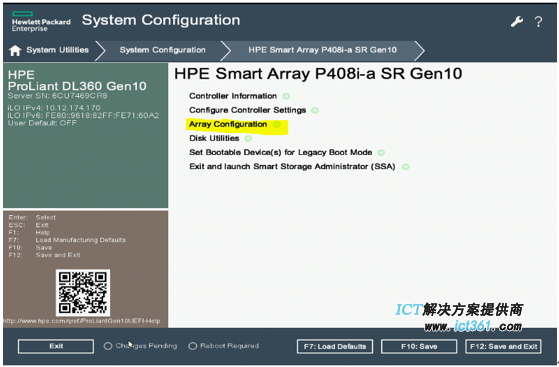Screen dimensions: 559x367
Task: Click the F7 Load Manufacturing Defaults hint
Action: [x=67, y=240]
